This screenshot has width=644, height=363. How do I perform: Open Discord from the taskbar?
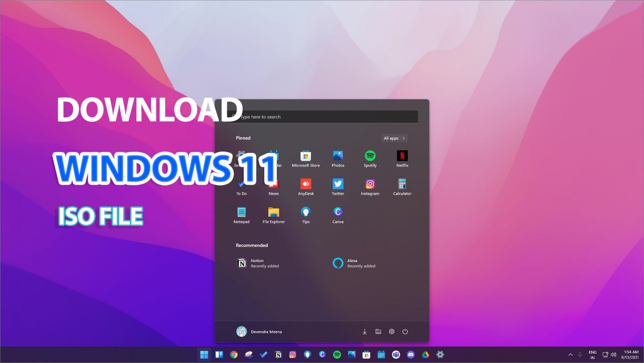411,355
